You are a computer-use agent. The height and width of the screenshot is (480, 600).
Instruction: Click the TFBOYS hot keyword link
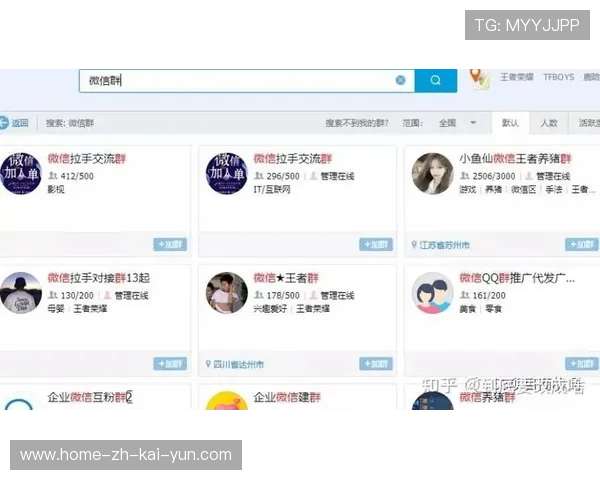(559, 77)
